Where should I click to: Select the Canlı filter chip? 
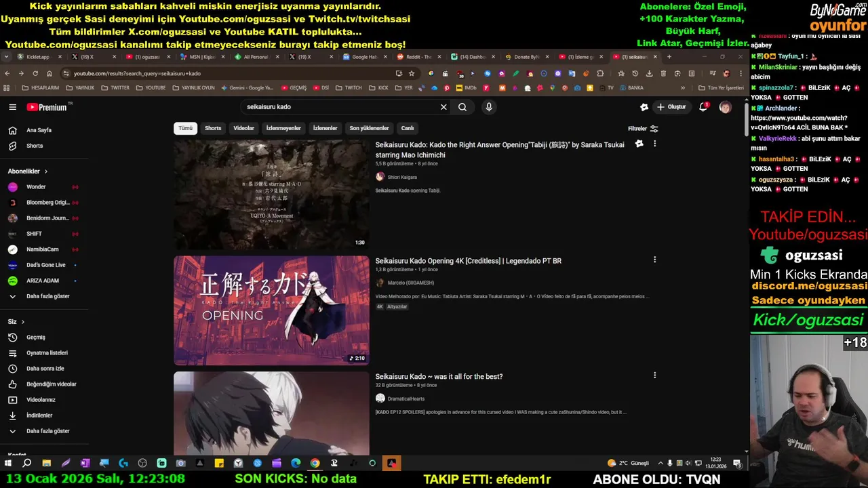[x=408, y=128]
